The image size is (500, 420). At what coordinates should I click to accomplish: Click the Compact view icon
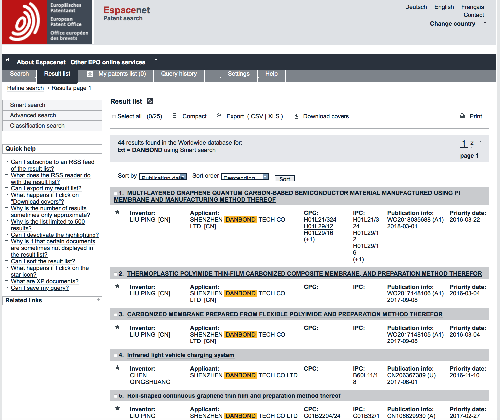pos(174,116)
